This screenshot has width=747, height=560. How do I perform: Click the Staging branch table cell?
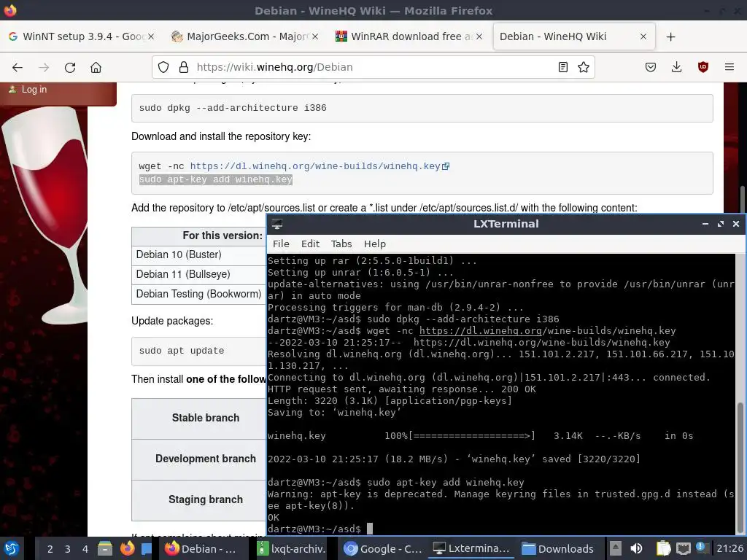198,500
